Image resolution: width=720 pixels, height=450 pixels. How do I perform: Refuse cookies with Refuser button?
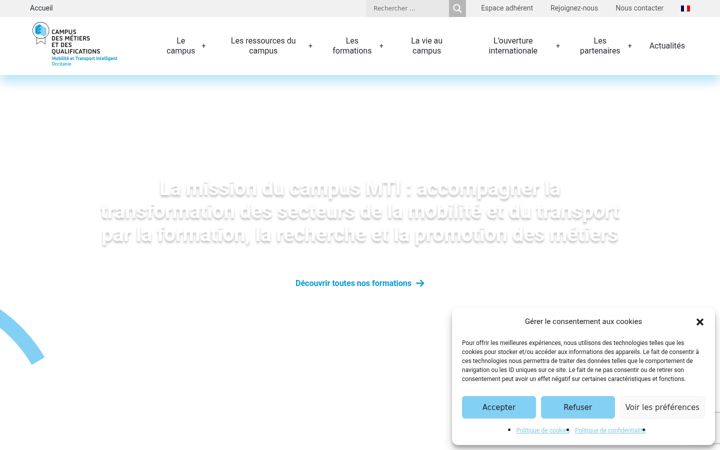click(578, 407)
